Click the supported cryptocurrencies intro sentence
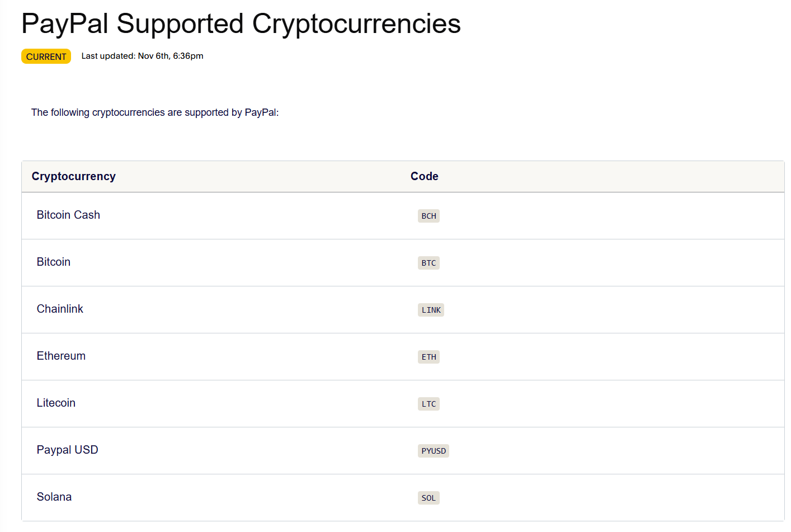Viewport: 791px width, 532px height. point(155,112)
